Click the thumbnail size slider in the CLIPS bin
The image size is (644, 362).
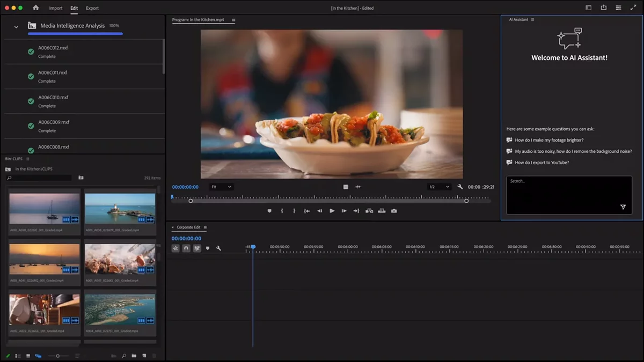(x=57, y=356)
